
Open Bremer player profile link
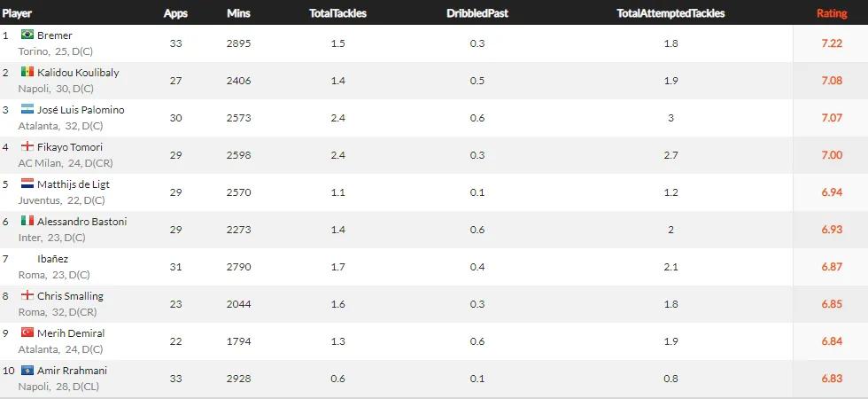55,35
